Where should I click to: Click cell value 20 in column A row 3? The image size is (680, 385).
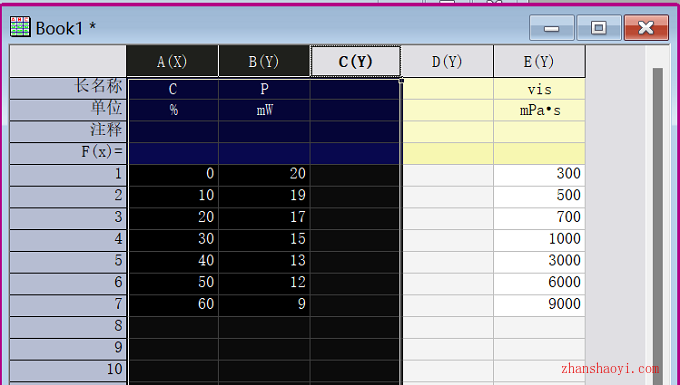click(x=173, y=219)
